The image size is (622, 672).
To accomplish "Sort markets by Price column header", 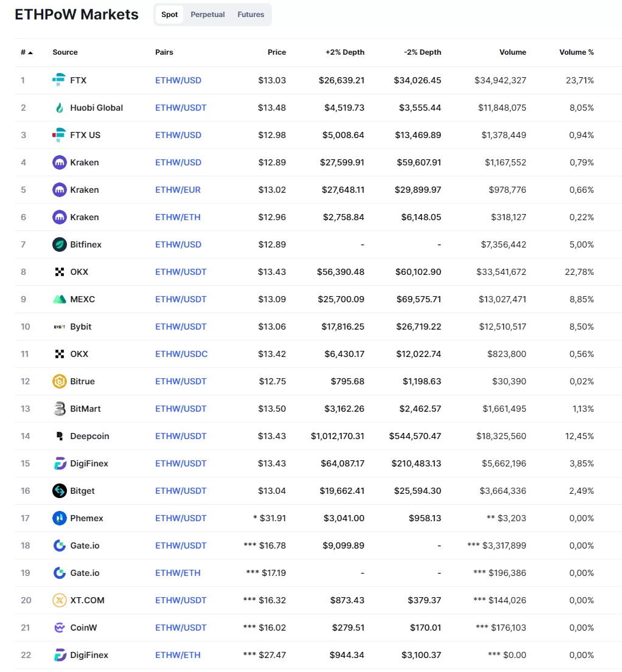I will [x=276, y=52].
